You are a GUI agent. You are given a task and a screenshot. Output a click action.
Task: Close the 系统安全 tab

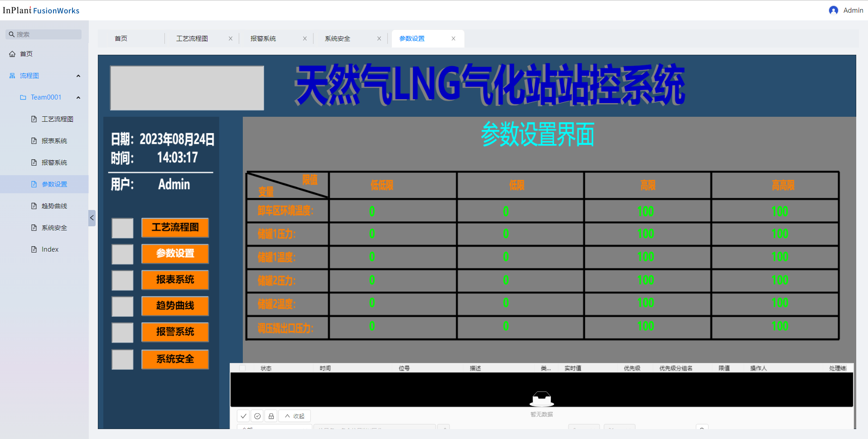[x=379, y=39]
